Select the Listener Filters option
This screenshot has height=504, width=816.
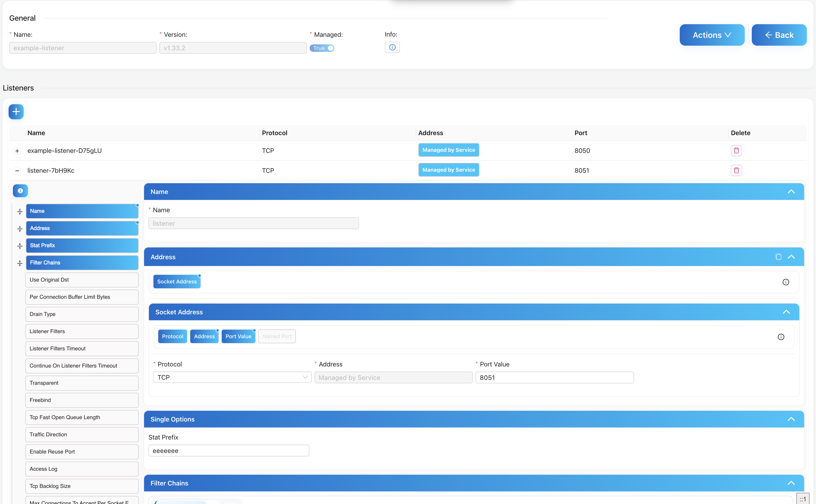[x=82, y=331]
